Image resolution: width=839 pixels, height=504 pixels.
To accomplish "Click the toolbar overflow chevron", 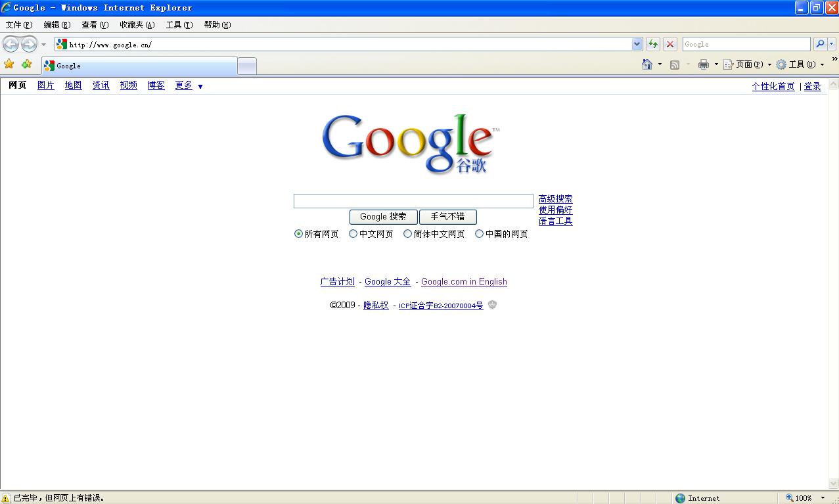I will tap(835, 59).
